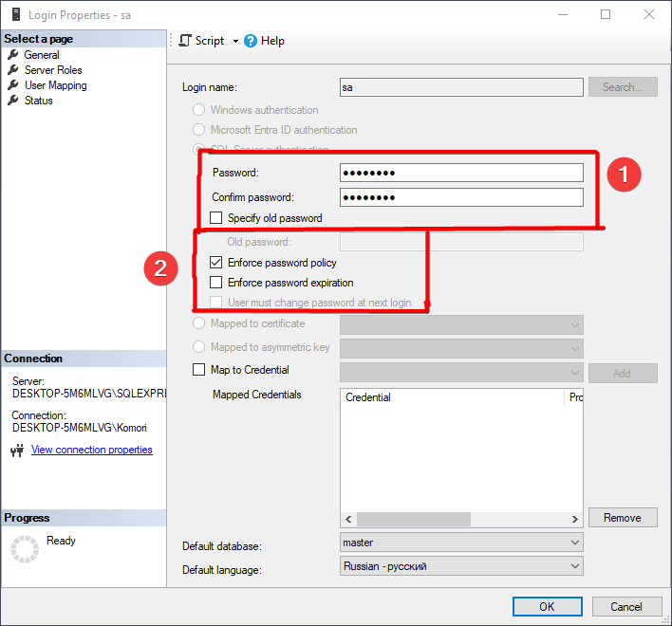Click into the Confirm password field
The image size is (672, 626).
point(461,197)
